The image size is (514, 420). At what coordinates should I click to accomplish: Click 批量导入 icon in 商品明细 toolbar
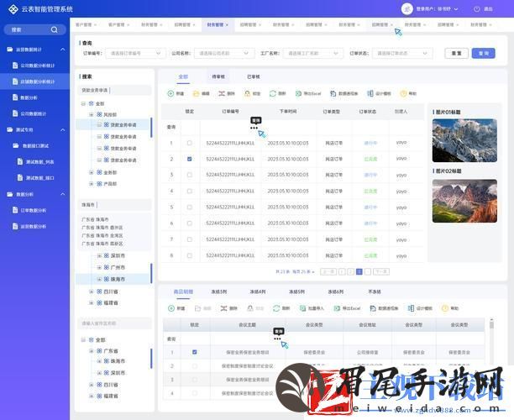tap(302, 308)
